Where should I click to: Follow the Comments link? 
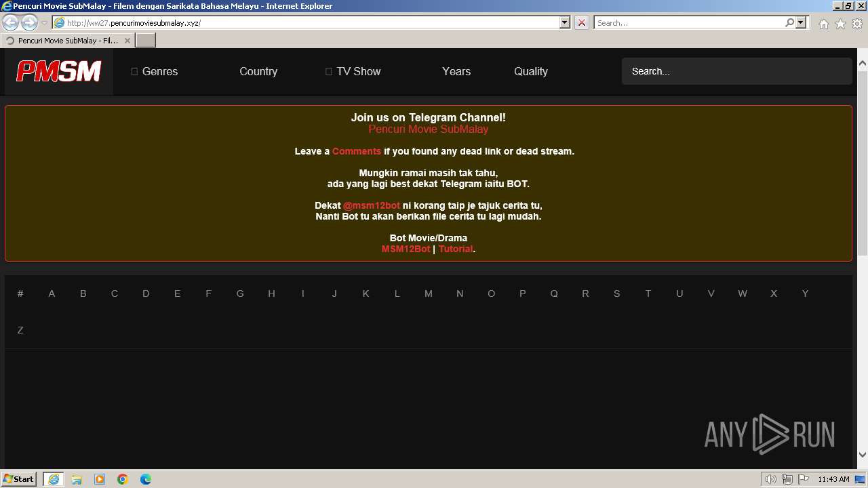(x=357, y=151)
